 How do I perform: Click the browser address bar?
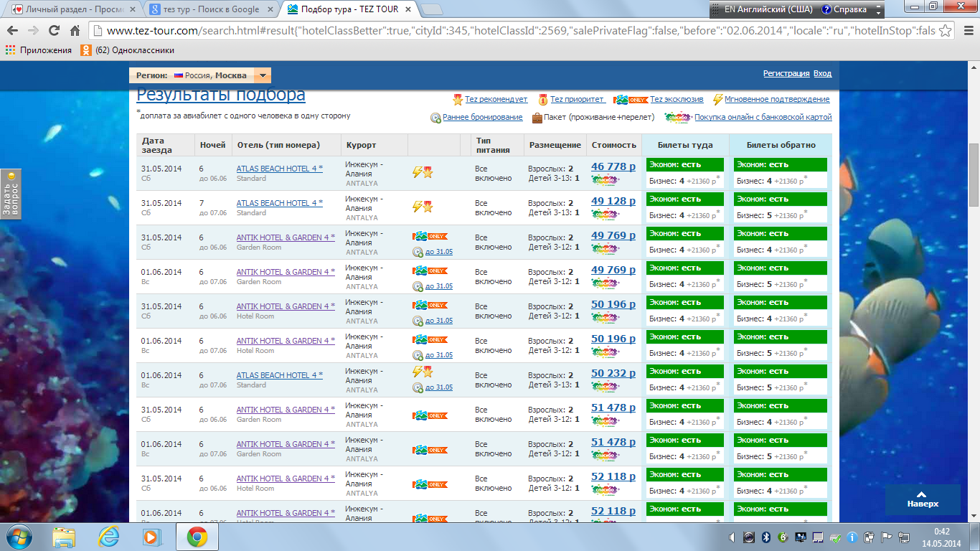coord(502,31)
